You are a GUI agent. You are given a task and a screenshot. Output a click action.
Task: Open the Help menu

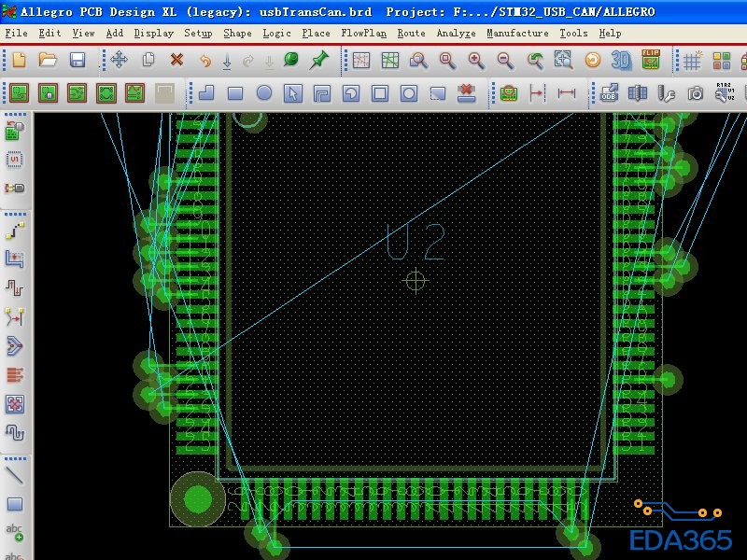coord(610,34)
